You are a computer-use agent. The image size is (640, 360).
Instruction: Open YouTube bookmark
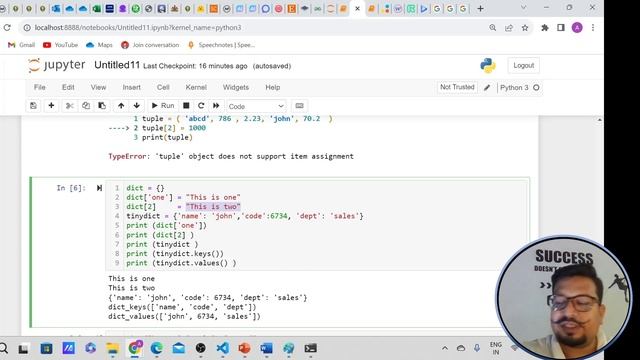tap(60, 45)
